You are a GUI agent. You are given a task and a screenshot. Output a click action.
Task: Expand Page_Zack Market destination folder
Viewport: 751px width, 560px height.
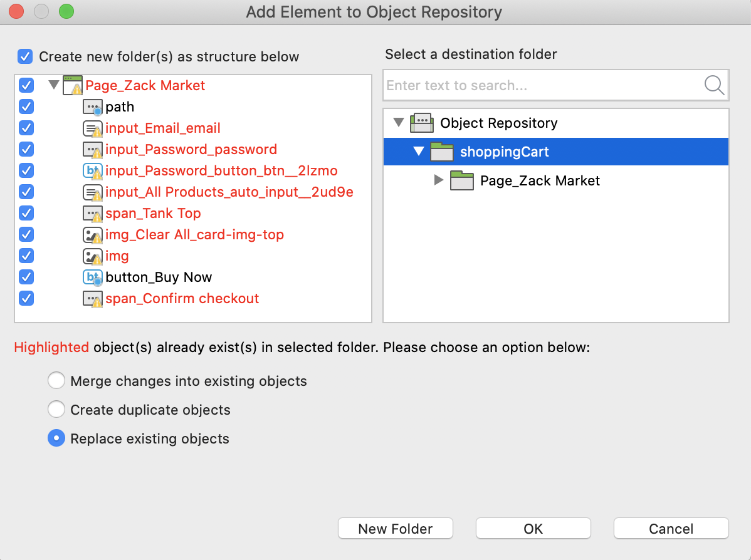point(438,180)
